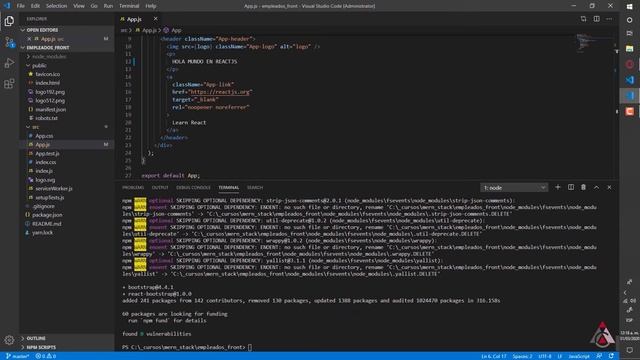Collapse the Open Editors section
The image size is (640, 360).
[67, 30]
